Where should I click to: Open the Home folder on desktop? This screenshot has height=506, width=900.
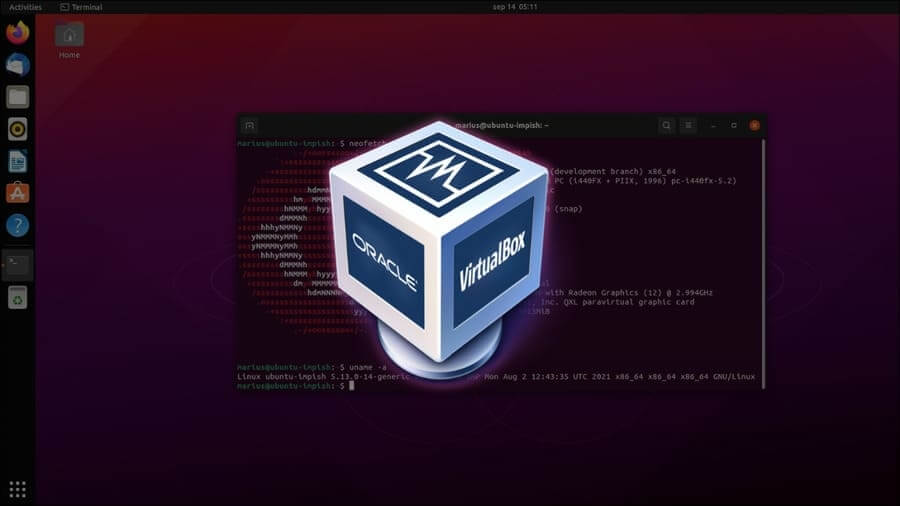(69, 36)
